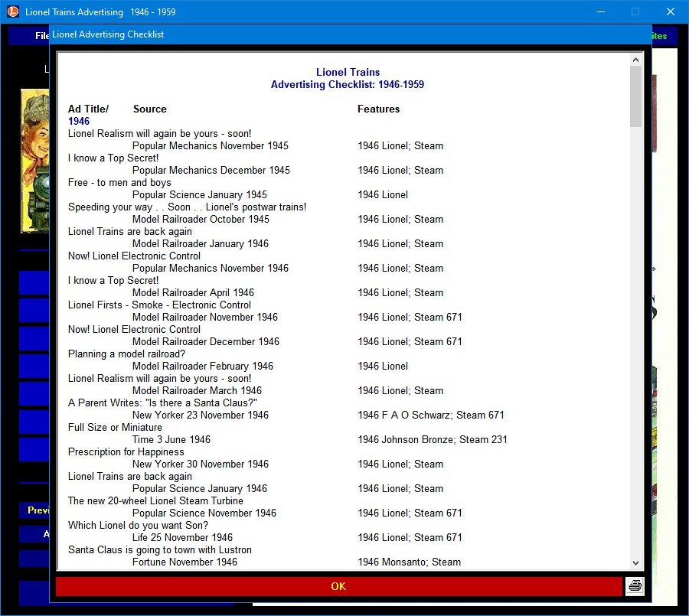
Task: Click the 'Features' column header
Action: pos(378,109)
